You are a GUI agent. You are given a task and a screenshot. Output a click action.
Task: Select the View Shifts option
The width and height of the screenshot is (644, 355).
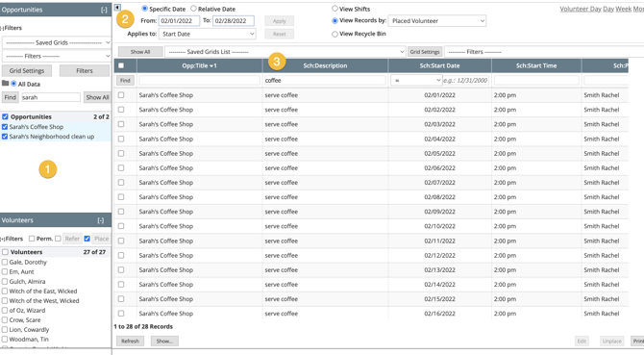pyautogui.click(x=334, y=9)
